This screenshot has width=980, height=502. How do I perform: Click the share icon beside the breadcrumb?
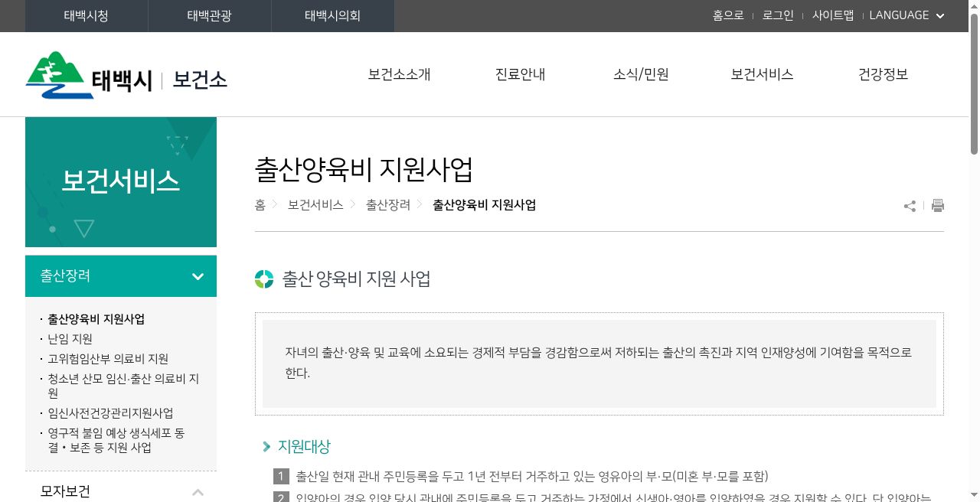point(910,206)
